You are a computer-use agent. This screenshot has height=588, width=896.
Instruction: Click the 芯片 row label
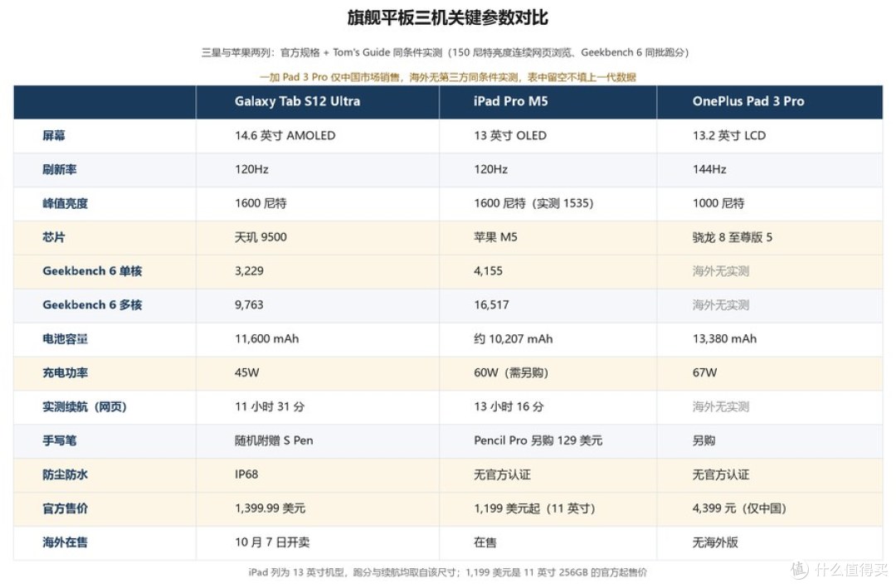pyautogui.click(x=54, y=237)
